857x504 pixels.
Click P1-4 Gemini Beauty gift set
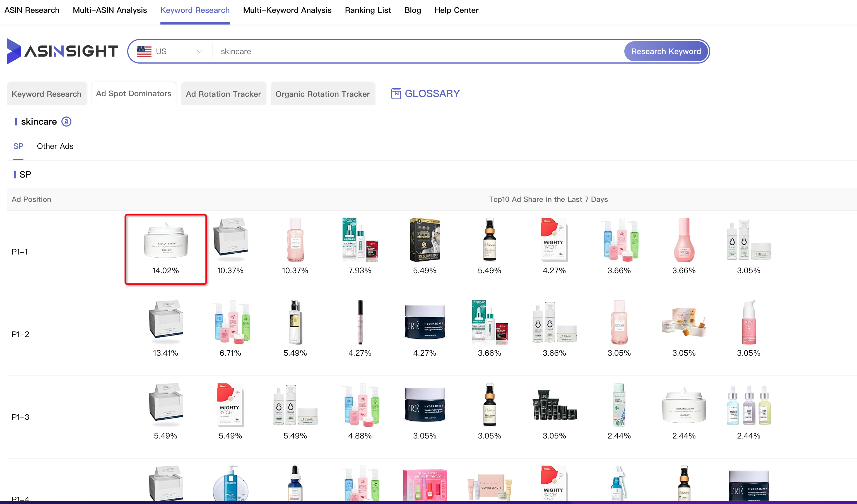(x=489, y=487)
